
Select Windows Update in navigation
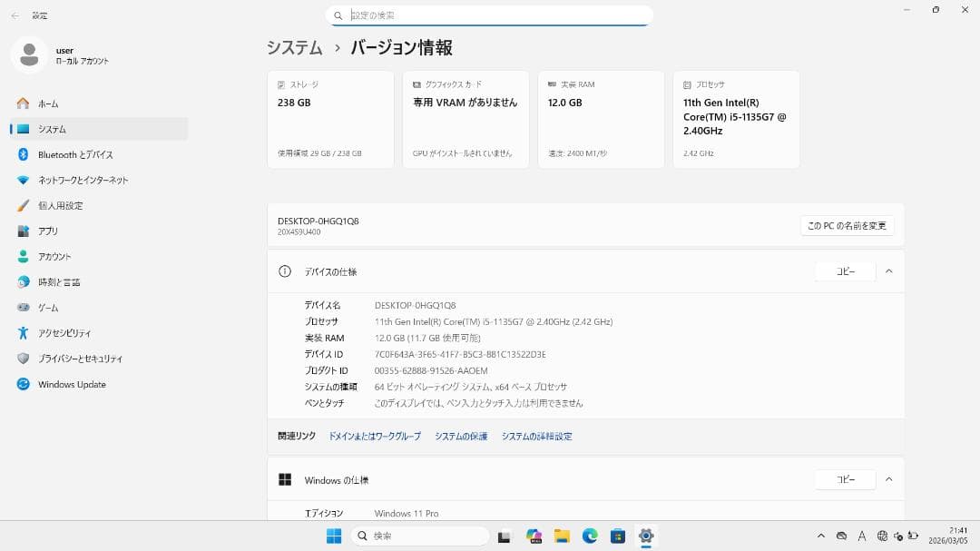click(100, 384)
